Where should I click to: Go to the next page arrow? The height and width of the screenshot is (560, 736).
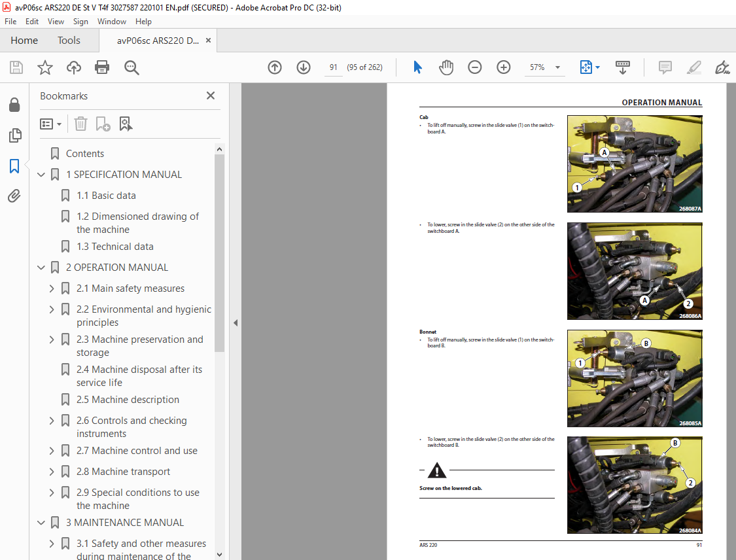click(x=304, y=67)
